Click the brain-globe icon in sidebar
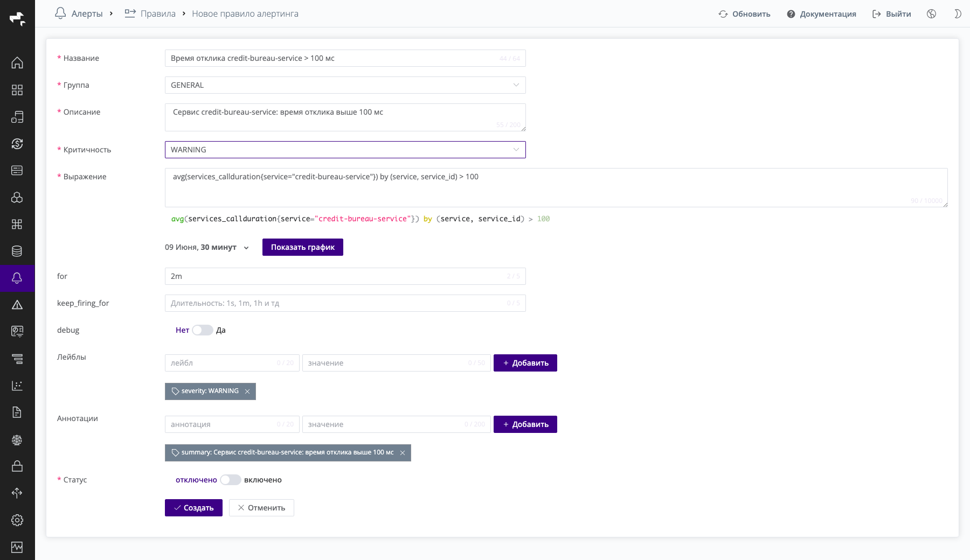The width and height of the screenshot is (970, 560). coord(17,439)
